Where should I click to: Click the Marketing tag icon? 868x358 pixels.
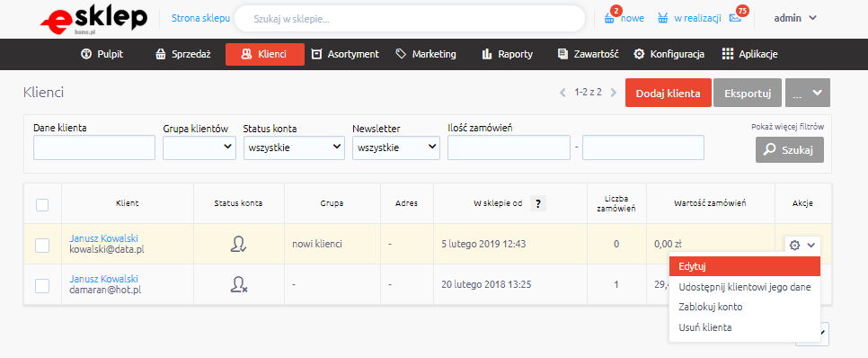[x=402, y=54]
